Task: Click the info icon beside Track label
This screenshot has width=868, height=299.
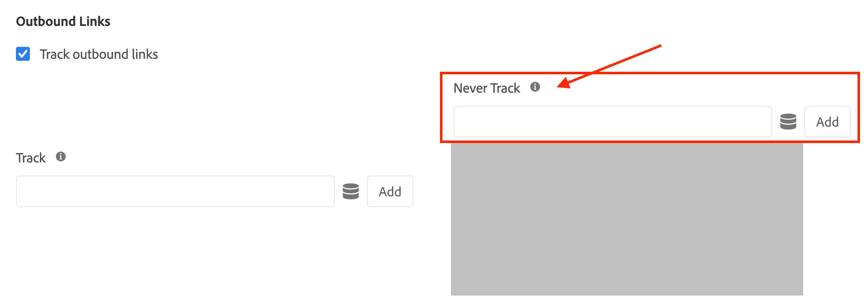Action: tap(61, 157)
